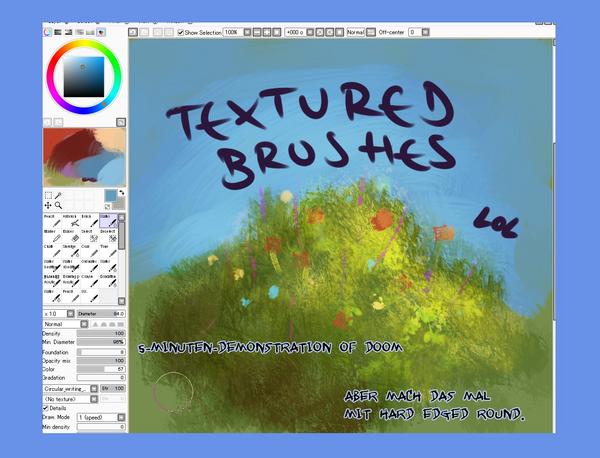Image resolution: width=600 pixels, height=458 pixels.
Task: Adjust the Color mixing slider
Action: (101, 369)
